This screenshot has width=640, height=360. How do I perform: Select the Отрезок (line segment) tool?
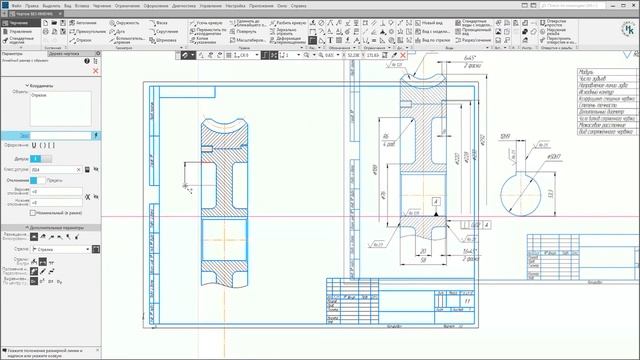click(80, 40)
